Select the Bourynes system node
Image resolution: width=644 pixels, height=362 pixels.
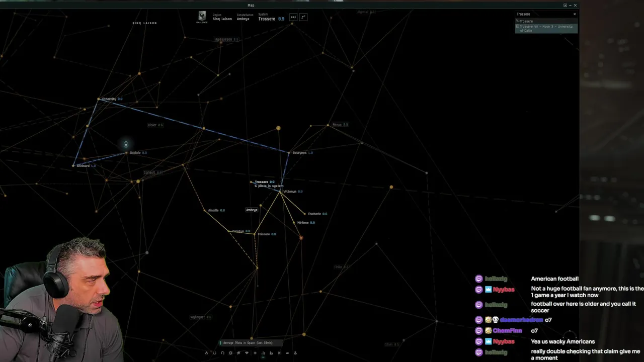289,152
